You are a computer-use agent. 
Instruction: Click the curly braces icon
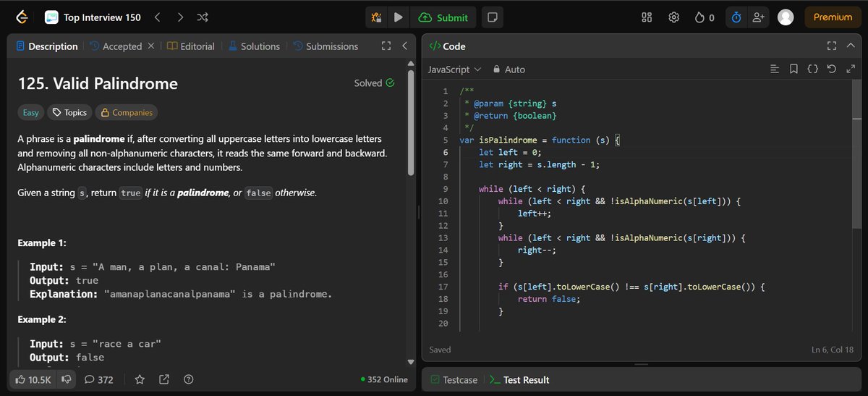[812, 69]
